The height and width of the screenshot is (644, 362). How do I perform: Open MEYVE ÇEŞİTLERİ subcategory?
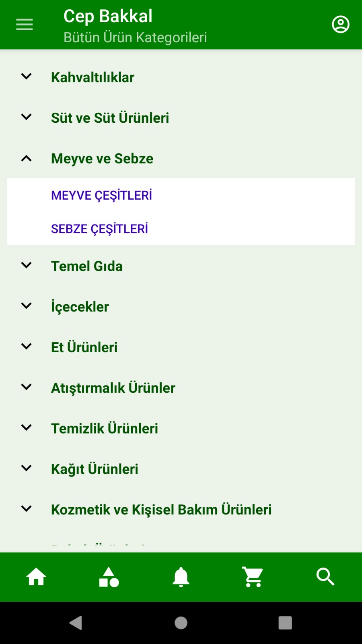tap(101, 195)
